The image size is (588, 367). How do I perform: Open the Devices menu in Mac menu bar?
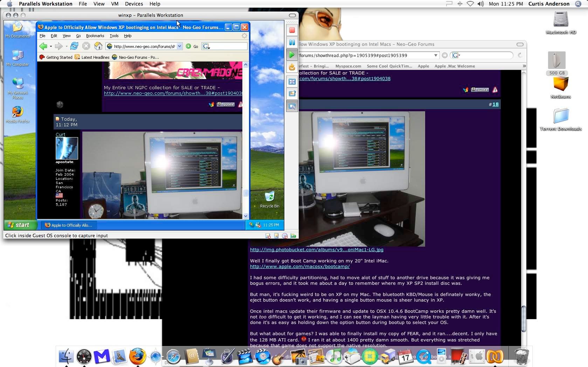tap(134, 4)
